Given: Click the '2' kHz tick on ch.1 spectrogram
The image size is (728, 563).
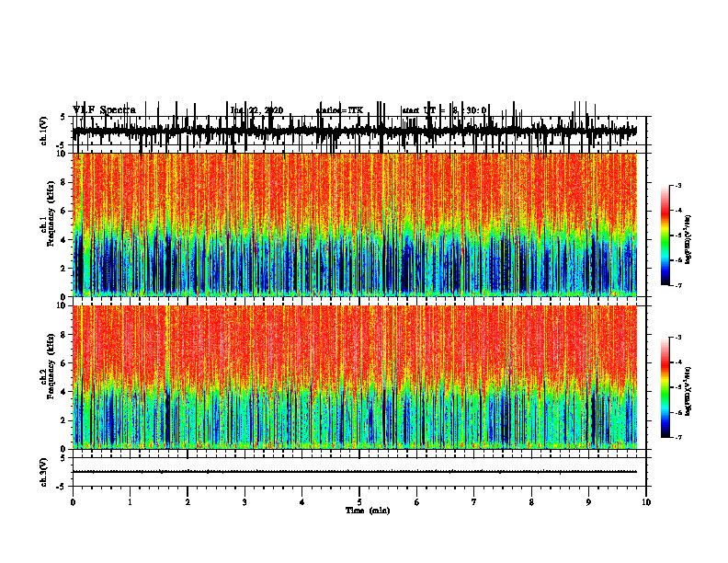Looking at the screenshot, I should [64, 269].
